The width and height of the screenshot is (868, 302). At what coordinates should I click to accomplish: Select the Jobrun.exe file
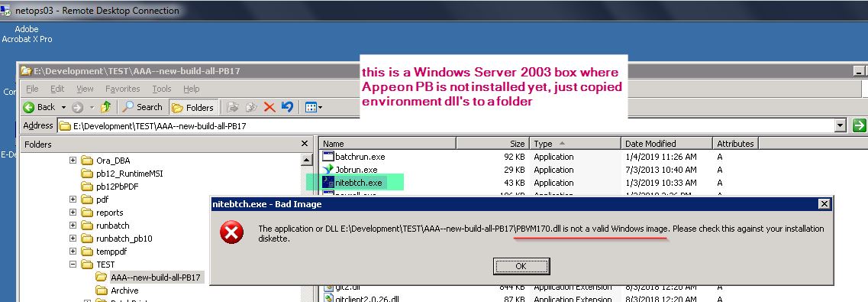[x=356, y=170]
